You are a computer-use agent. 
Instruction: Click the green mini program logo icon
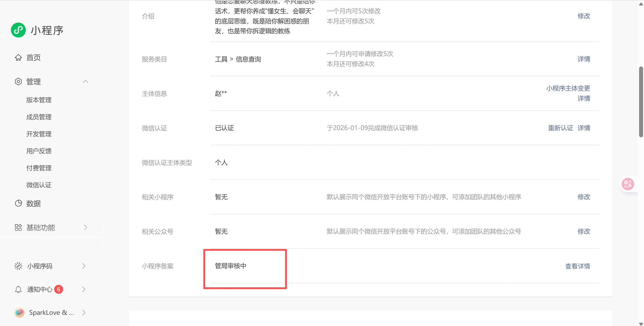point(18,30)
